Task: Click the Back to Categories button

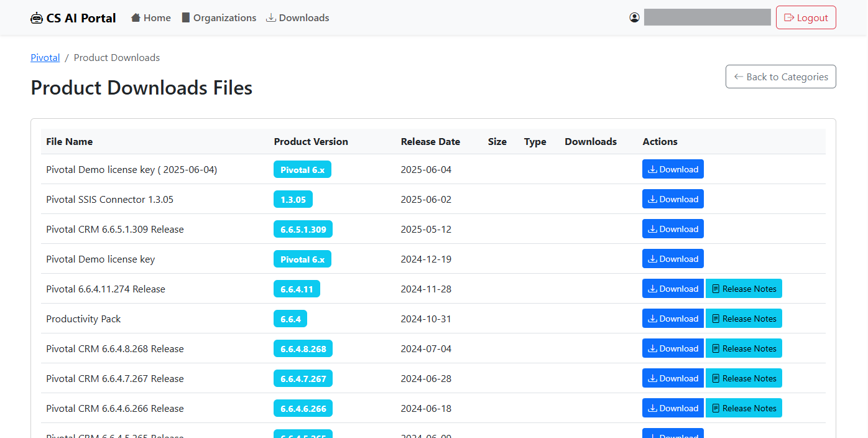Action: [x=781, y=77]
